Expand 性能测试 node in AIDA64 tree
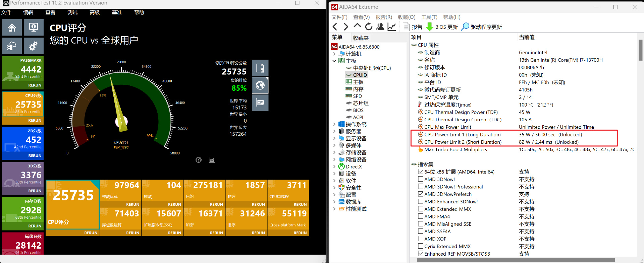This screenshot has width=644, height=263. [334, 209]
